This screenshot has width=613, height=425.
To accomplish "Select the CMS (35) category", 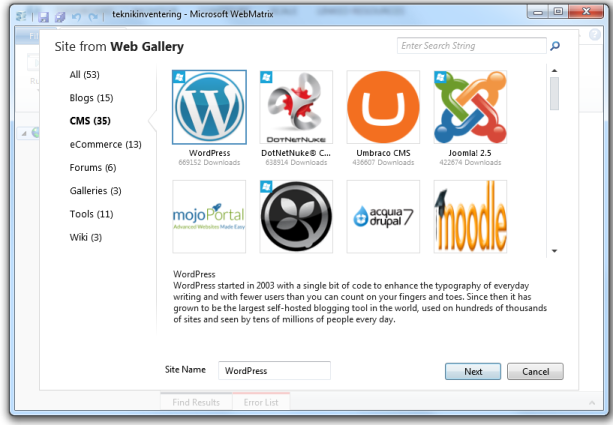I will pos(90,121).
